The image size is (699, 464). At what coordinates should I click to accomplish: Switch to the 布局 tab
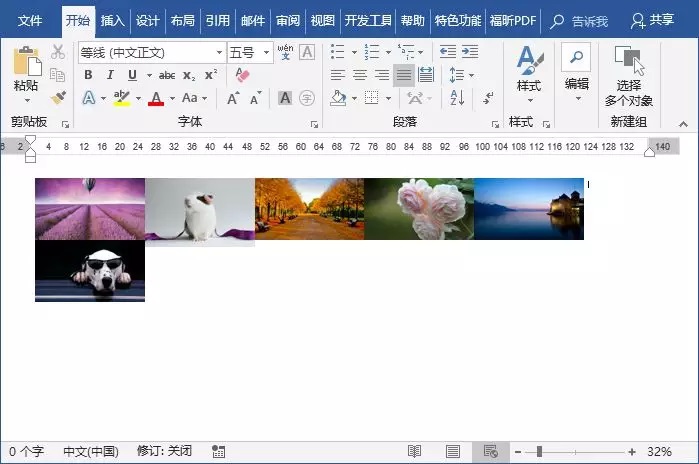point(183,21)
